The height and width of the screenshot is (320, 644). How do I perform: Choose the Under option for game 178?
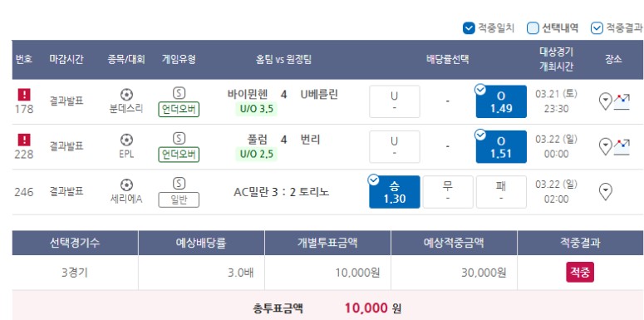pos(394,101)
